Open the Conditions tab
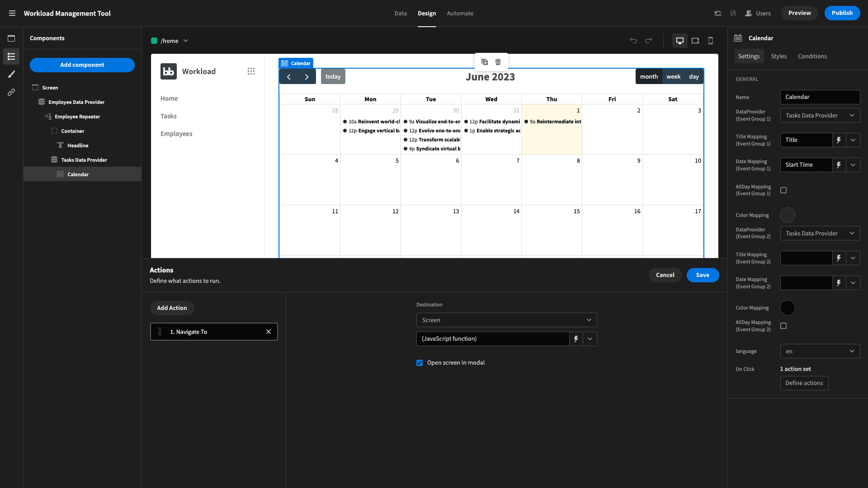 [812, 56]
